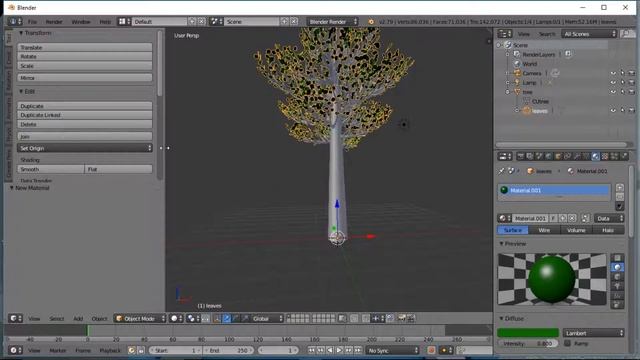The image size is (640, 360).
Task: Open the Texture properties tab icon
Action: click(605, 156)
